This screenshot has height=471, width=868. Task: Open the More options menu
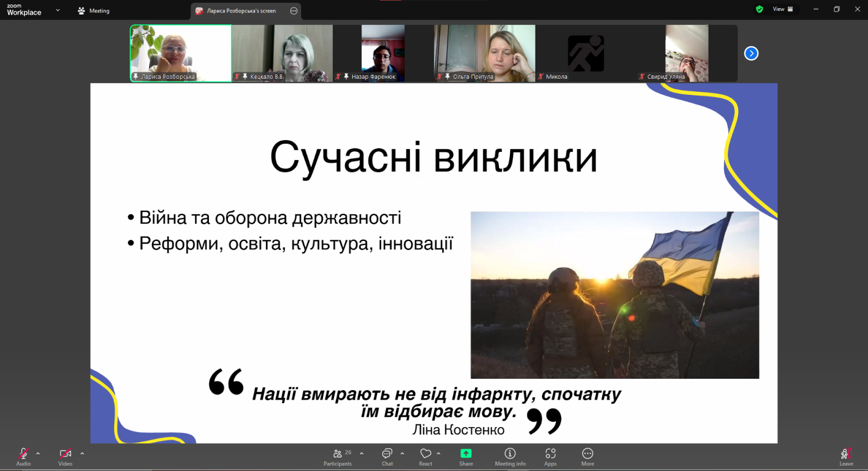pos(588,456)
